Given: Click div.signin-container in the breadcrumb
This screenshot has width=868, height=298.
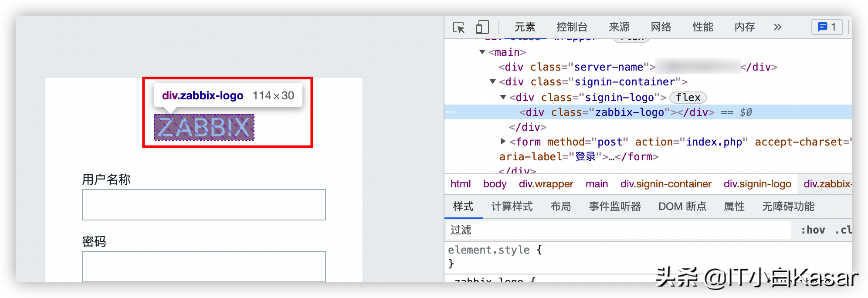Looking at the screenshot, I should (666, 184).
